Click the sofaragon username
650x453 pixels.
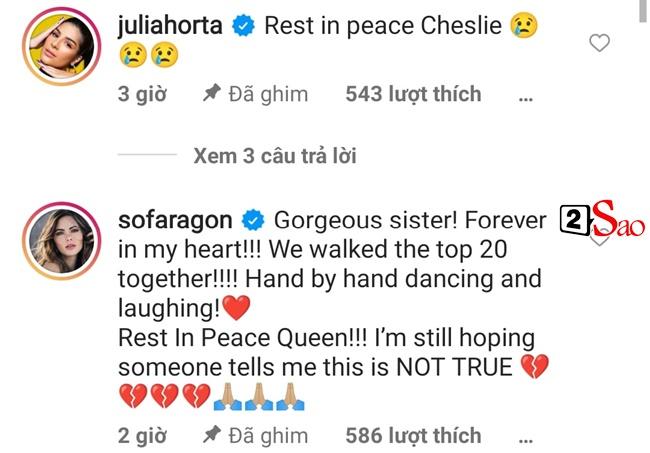pyautogui.click(x=175, y=220)
